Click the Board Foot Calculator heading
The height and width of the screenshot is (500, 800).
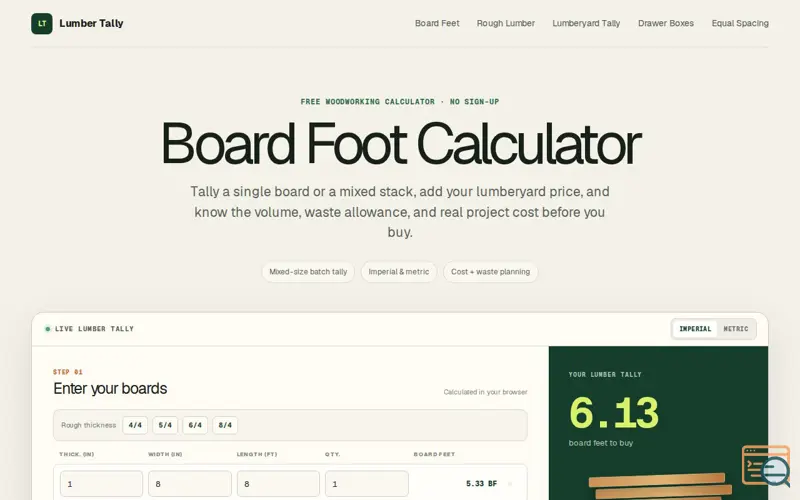401,144
